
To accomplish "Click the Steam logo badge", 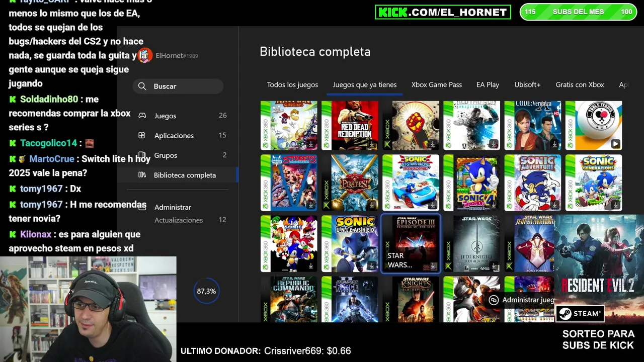I will point(580,313).
